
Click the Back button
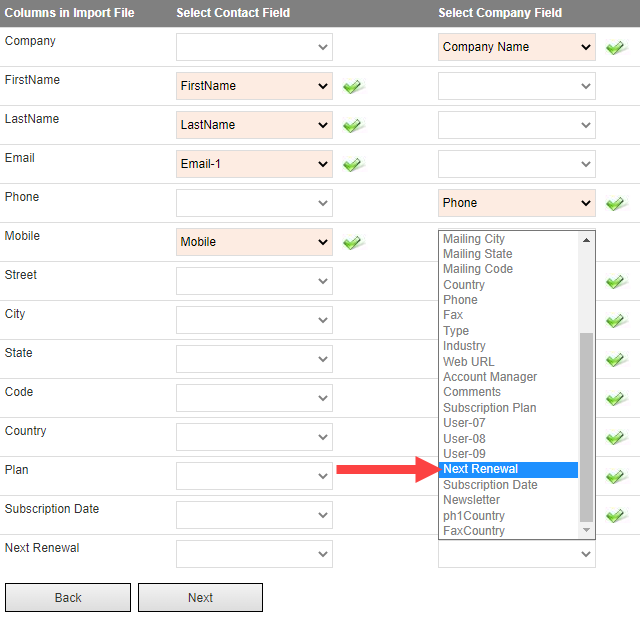[x=68, y=597]
